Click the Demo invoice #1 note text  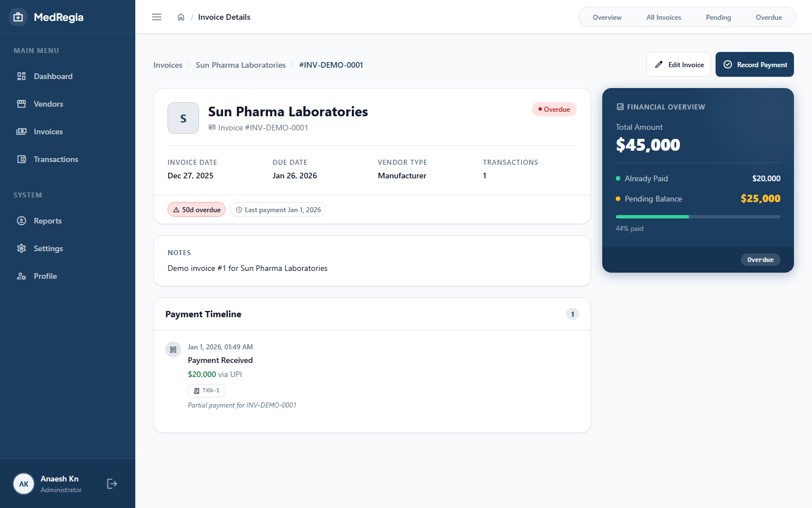click(248, 268)
